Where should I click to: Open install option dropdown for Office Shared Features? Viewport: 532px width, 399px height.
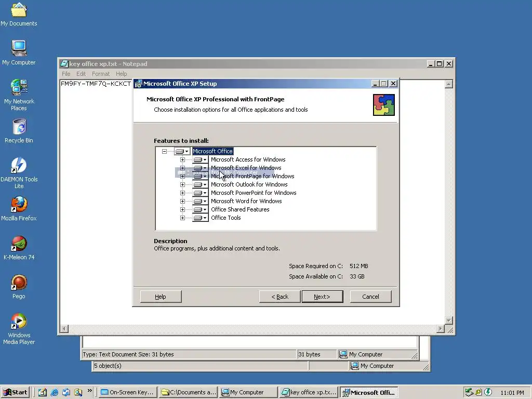200,210
